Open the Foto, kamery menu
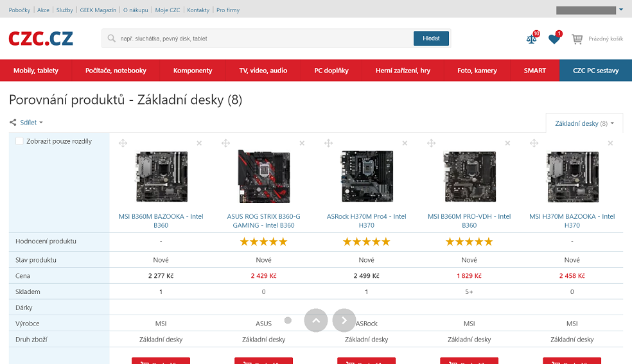 click(x=477, y=71)
